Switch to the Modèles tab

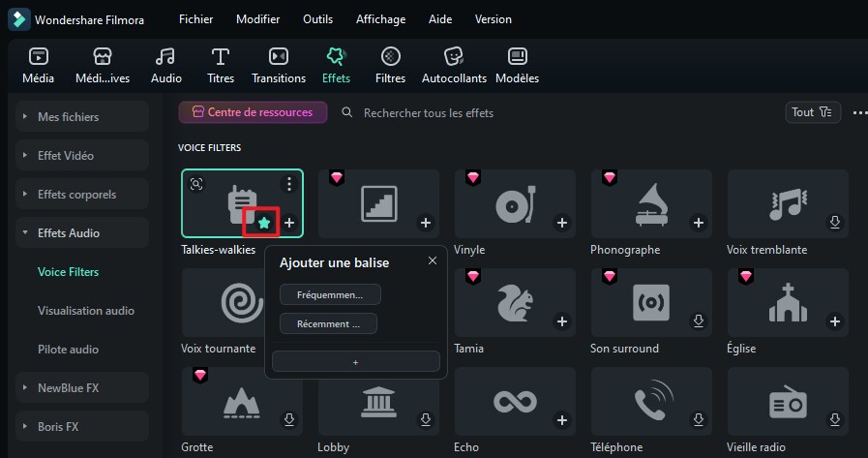517,65
